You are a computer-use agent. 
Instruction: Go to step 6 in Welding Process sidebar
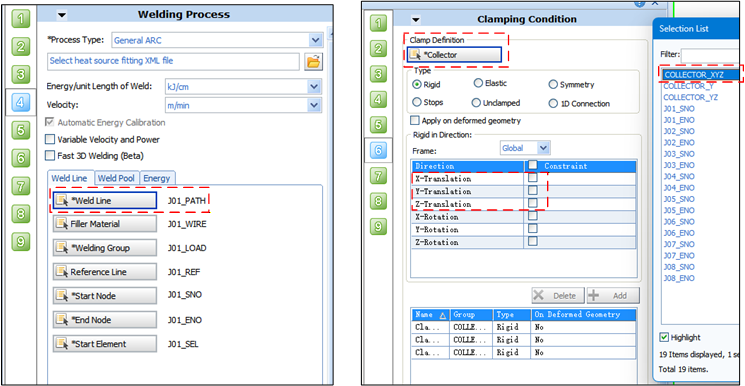point(20,158)
